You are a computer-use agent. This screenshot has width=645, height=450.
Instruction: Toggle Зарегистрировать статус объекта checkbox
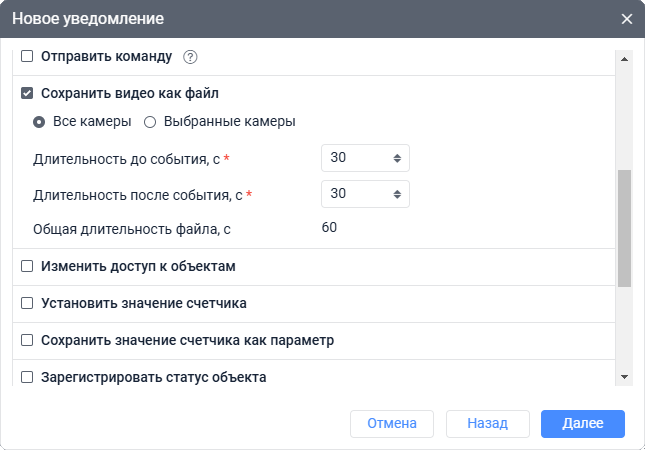[x=28, y=377]
